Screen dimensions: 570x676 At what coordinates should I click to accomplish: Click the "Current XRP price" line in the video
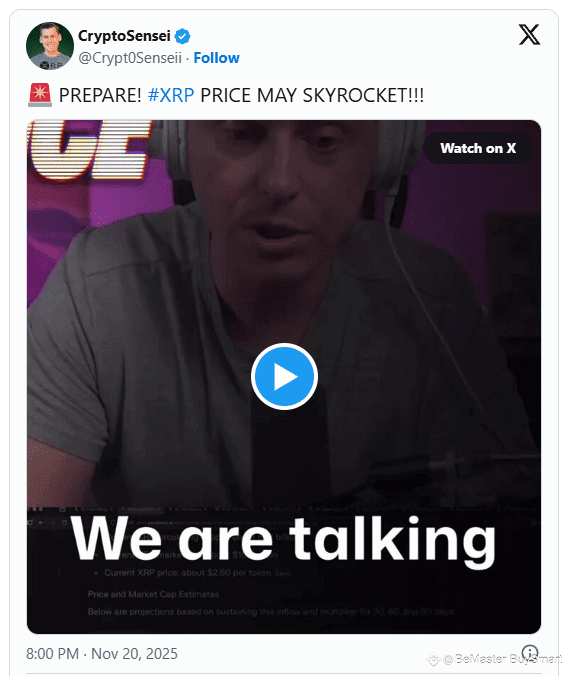188,573
